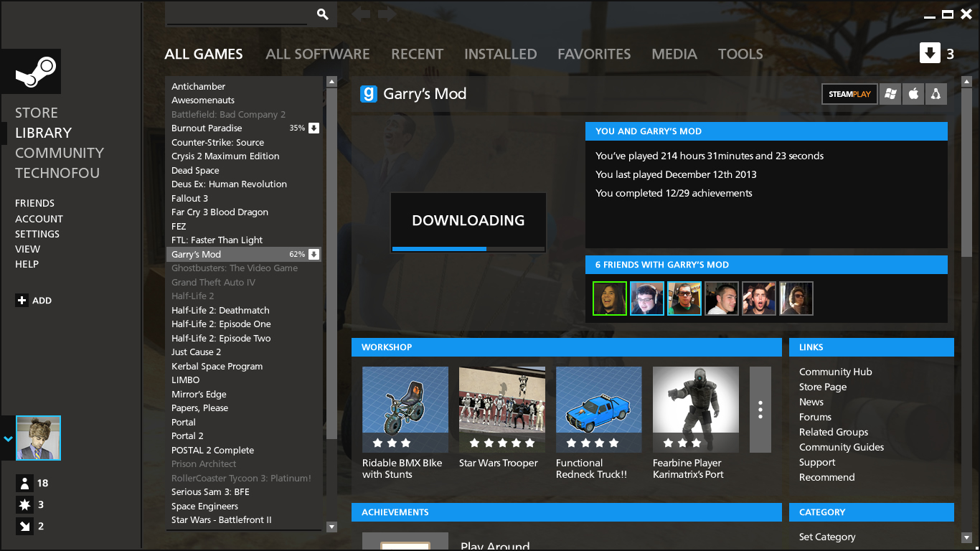980x551 pixels.
Task: Open Ridable BMX Bike workshop thumbnail
Action: pos(405,410)
